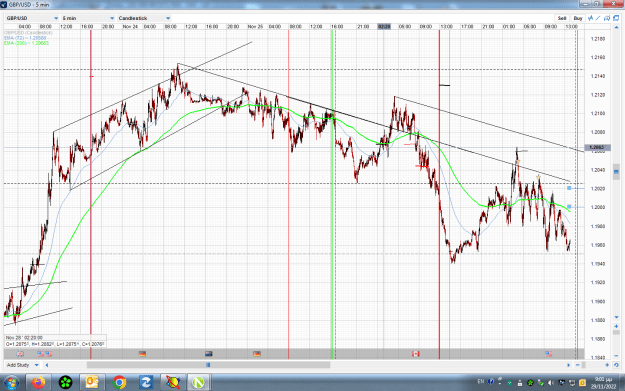
Task: Click the reset chart view icon
Action: pos(616,365)
